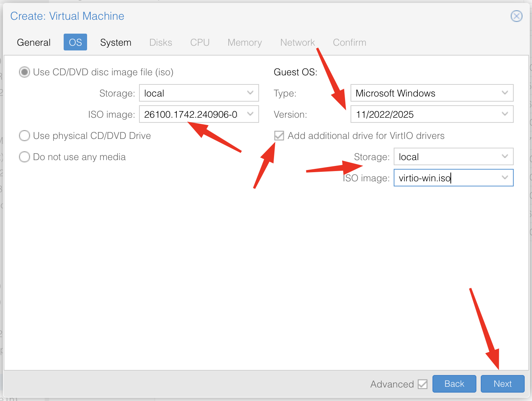This screenshot has height=401, width=532.
Task: Switch to the General tab
Action: point(34,42)
